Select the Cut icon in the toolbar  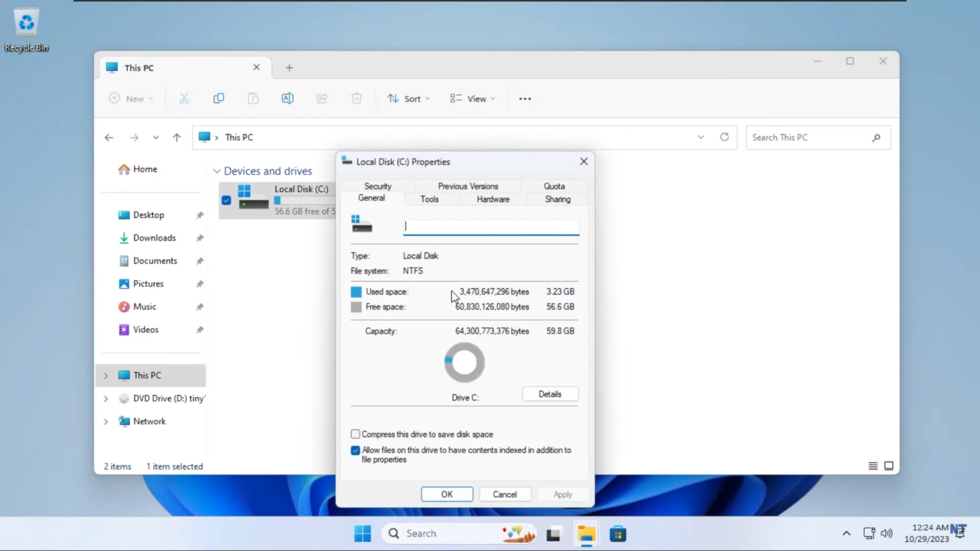pyautogui.click(x=184, y=98)
